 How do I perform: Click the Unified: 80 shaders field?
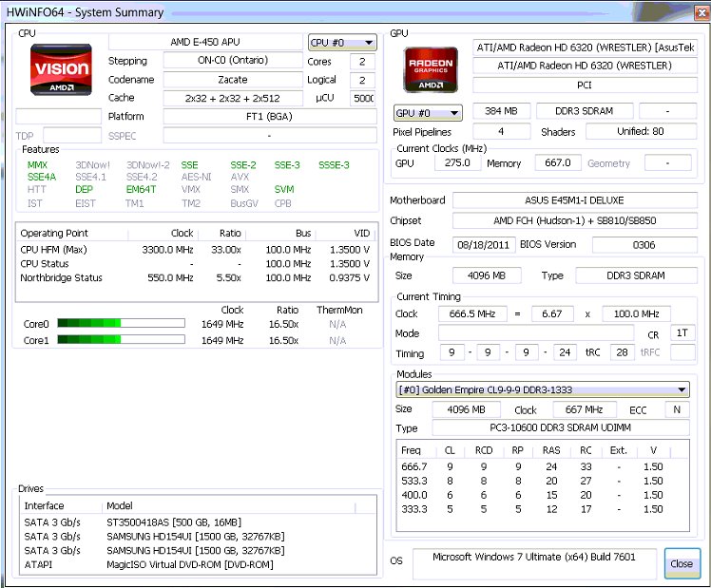pos(642,131)
